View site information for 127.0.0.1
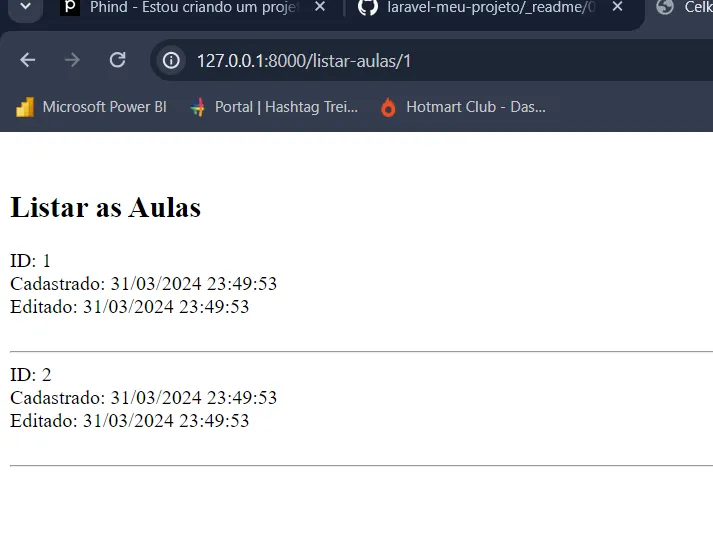713x546 pixels. (x=172, y=61)
